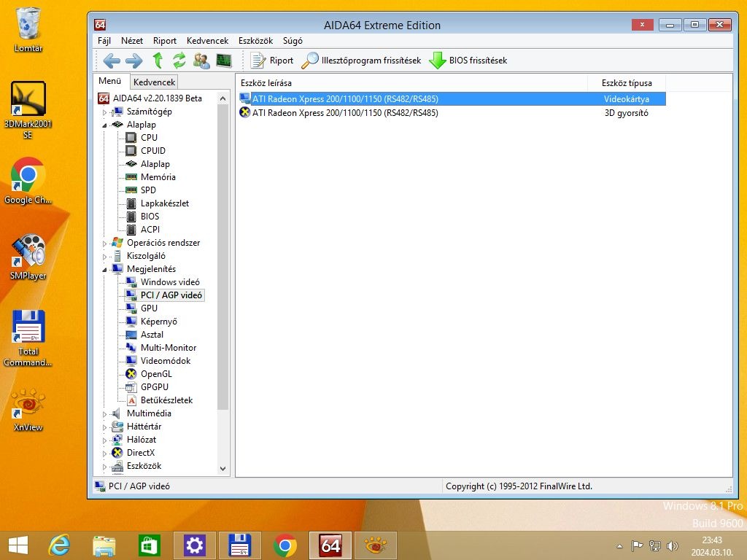Sort by Eszköz típusa column header
This screenshot has height=560, width=747.
[627, 83]
